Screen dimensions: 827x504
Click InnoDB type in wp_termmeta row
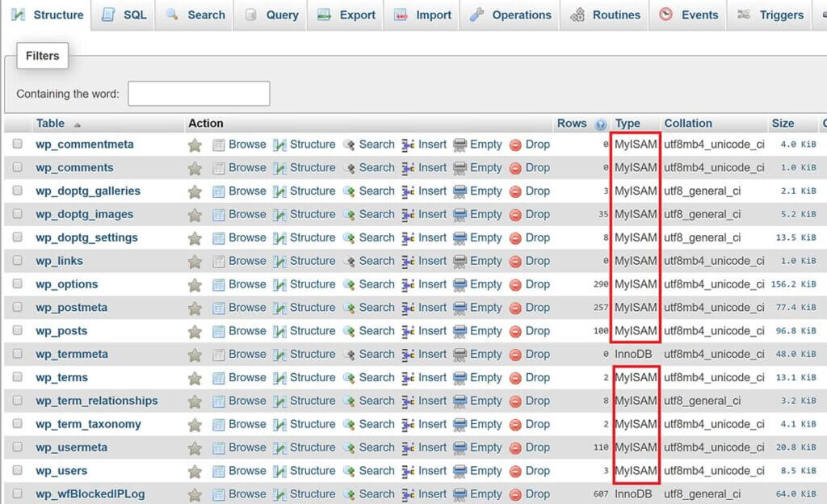coord(633,355)
